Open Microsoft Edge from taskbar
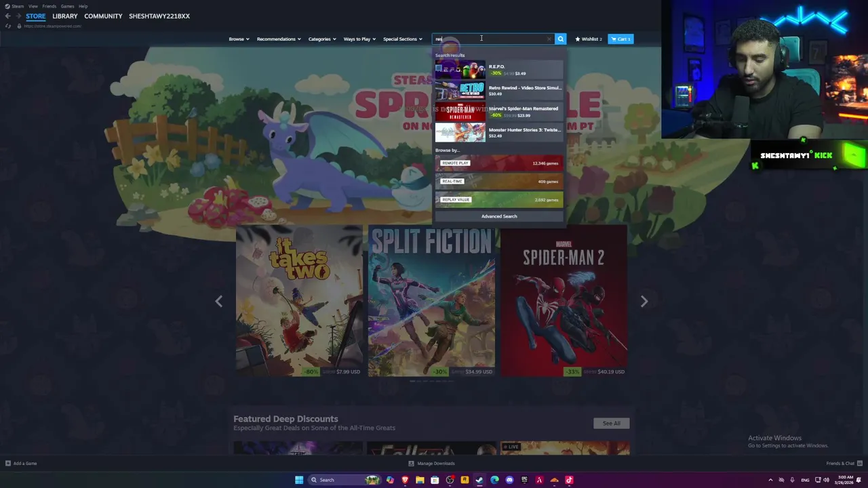The image size is (868, 488). (494, 480)
